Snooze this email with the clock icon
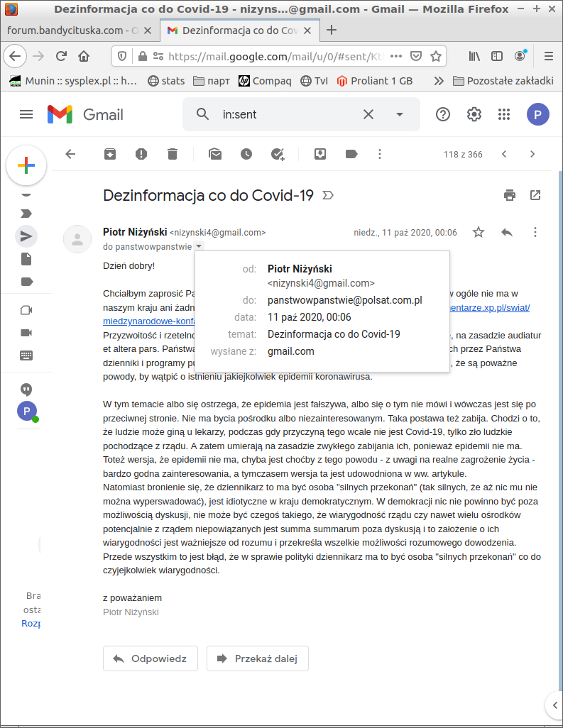Screen dimensions: 563x728 246,154
